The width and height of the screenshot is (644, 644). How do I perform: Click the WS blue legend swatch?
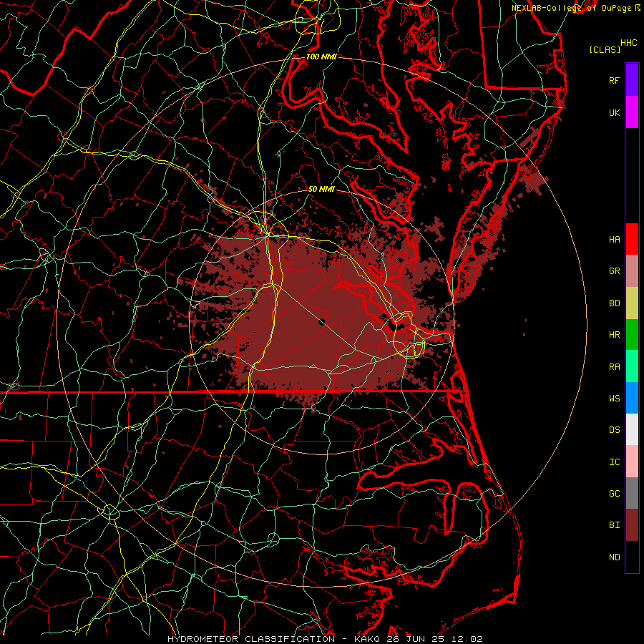pyautogui.click(x=632, y=398)
